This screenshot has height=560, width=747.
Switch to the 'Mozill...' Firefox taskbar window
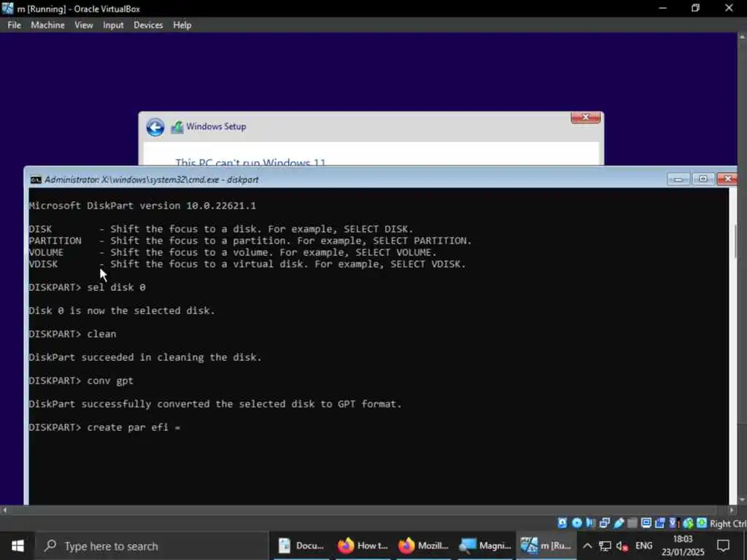pyautogui.click(x=424, y=545)
